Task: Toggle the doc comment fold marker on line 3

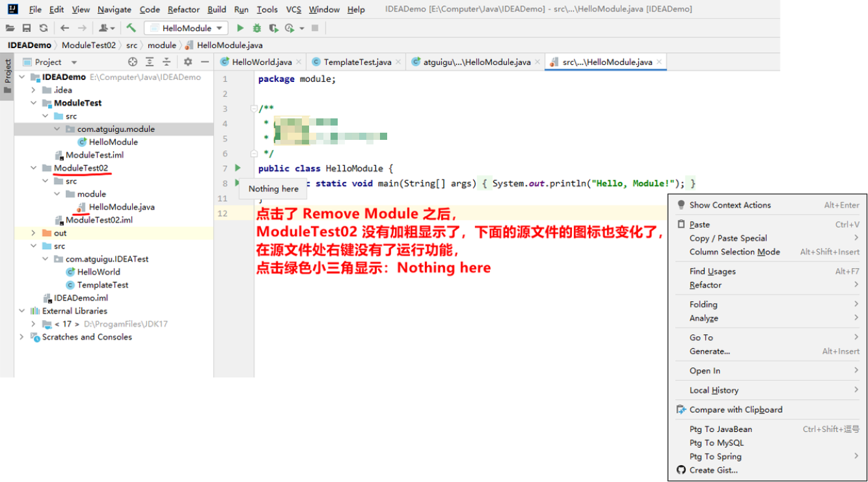Action: (x=254, y=109)
